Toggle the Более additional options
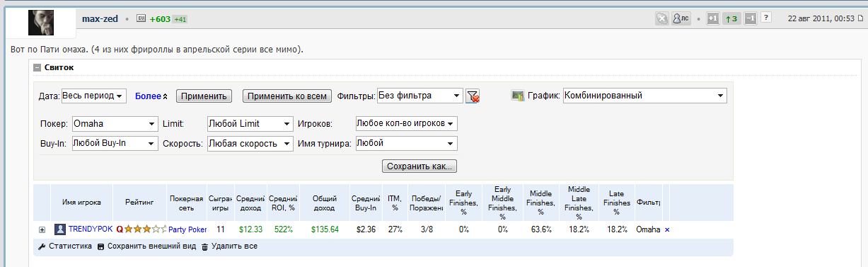Image resolution: width=868 pixels, height=267 pixels. point(151,96)
